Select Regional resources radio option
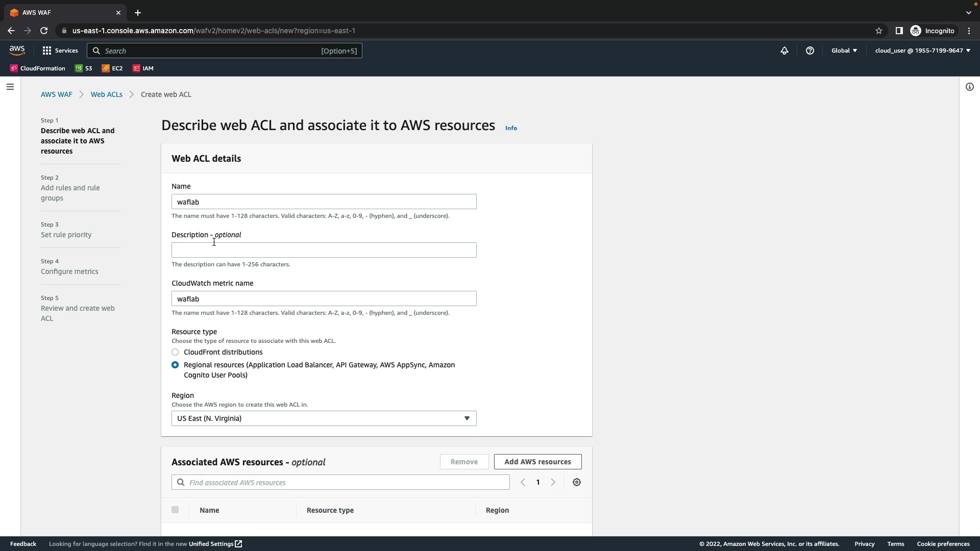This screenshot has height=551, width=980. pyautogui.click(x=175, y=365)
